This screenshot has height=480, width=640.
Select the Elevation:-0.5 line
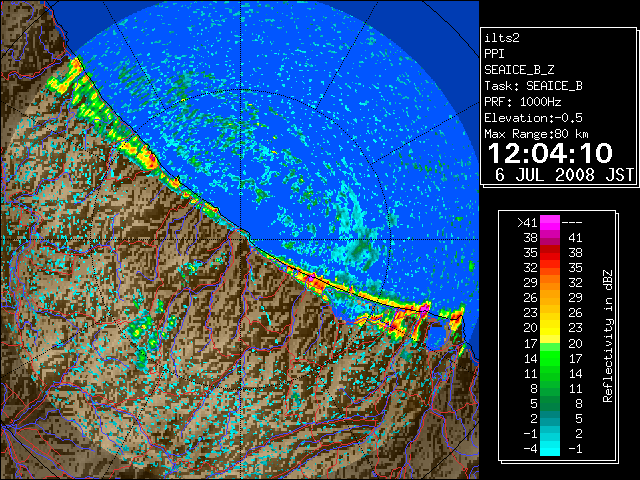click(x=533, y=118)
